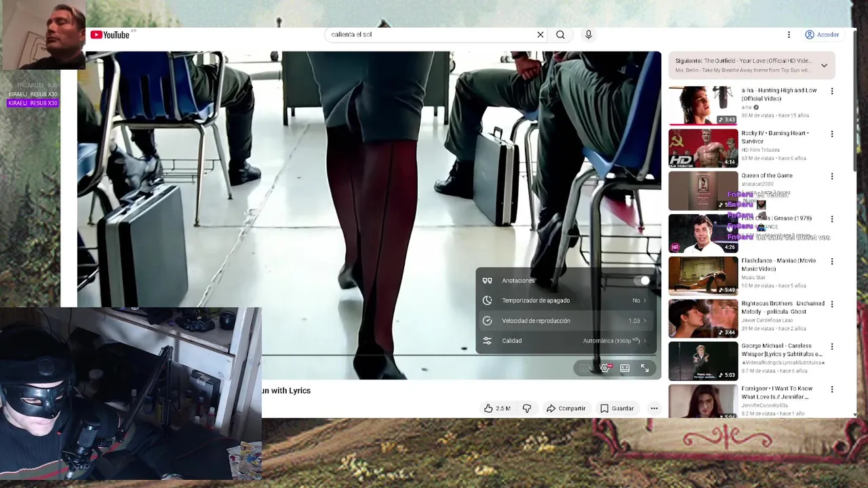
Task: Open options for Foreigner I Want To Know
Action: click(x=832, y=389)
